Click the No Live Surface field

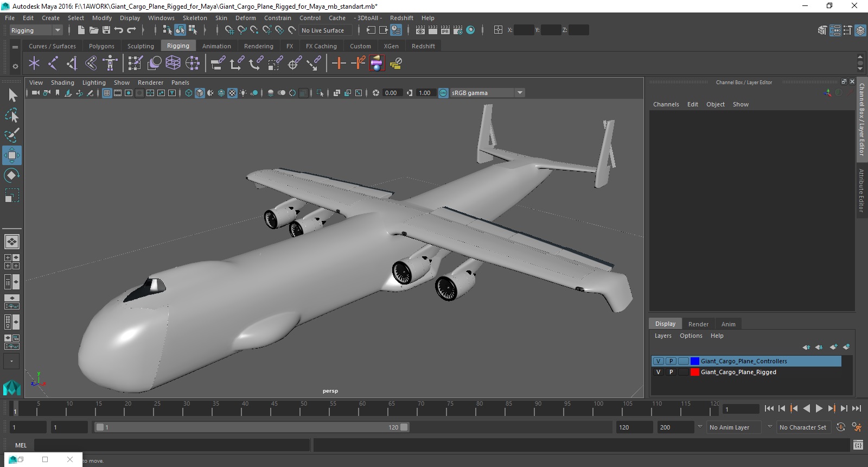[x=325, y=30]
